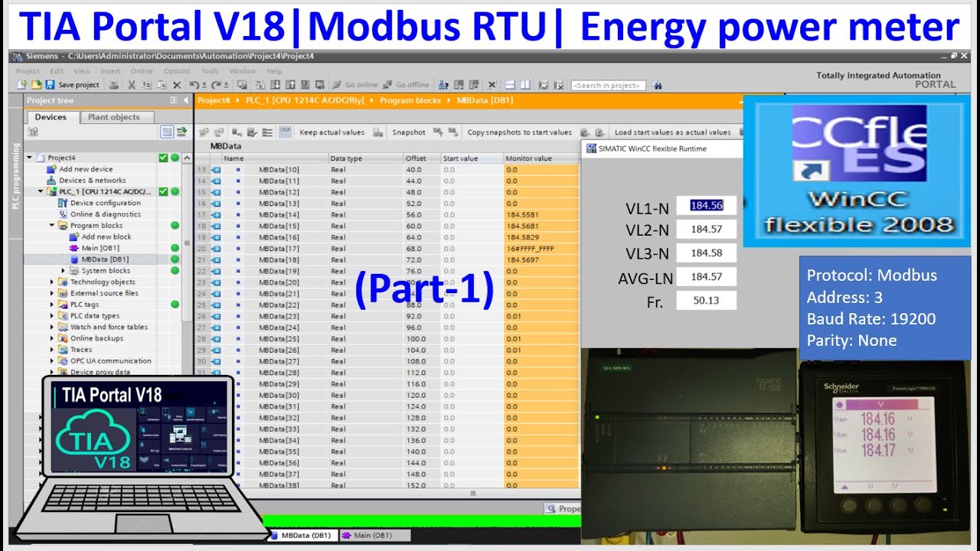
Task: Toggle Monitor all glasses icon in DB toolbar
Action: (x=284, y=132)
